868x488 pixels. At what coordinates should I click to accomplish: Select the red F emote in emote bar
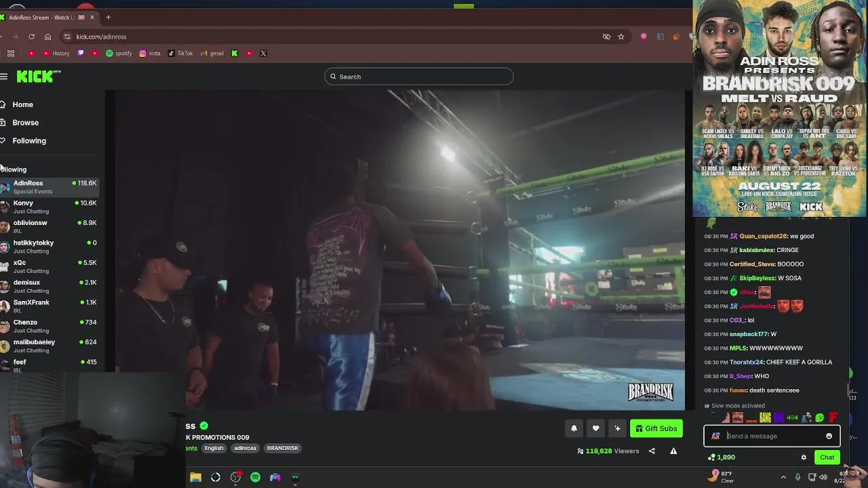833,418
